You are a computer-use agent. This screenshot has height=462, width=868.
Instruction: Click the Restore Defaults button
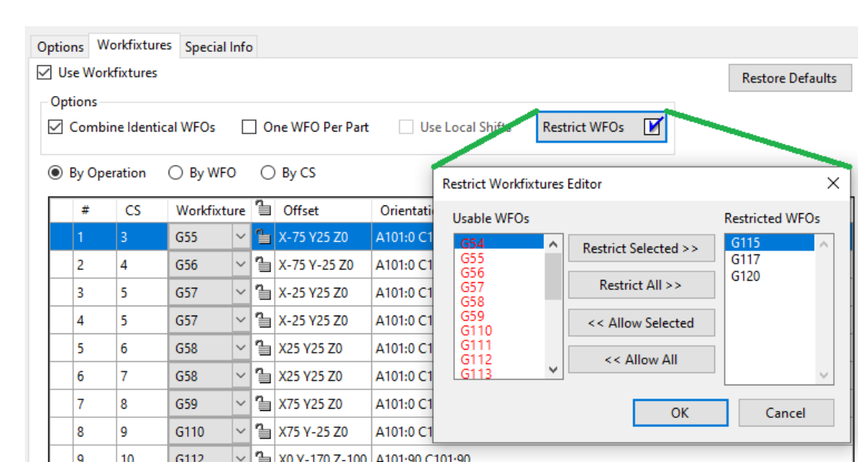790,78
